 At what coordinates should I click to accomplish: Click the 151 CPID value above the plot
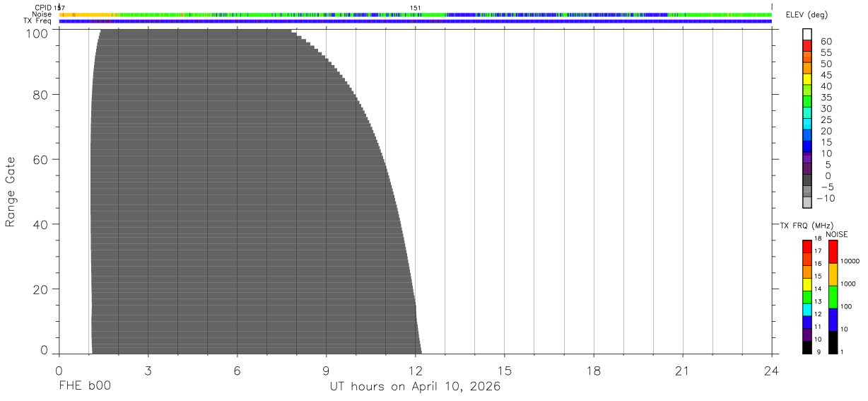[x=416, y=8]
